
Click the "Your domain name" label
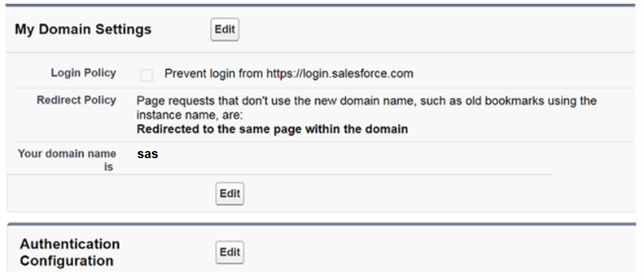pyautogui.click(x=67, y=154)
